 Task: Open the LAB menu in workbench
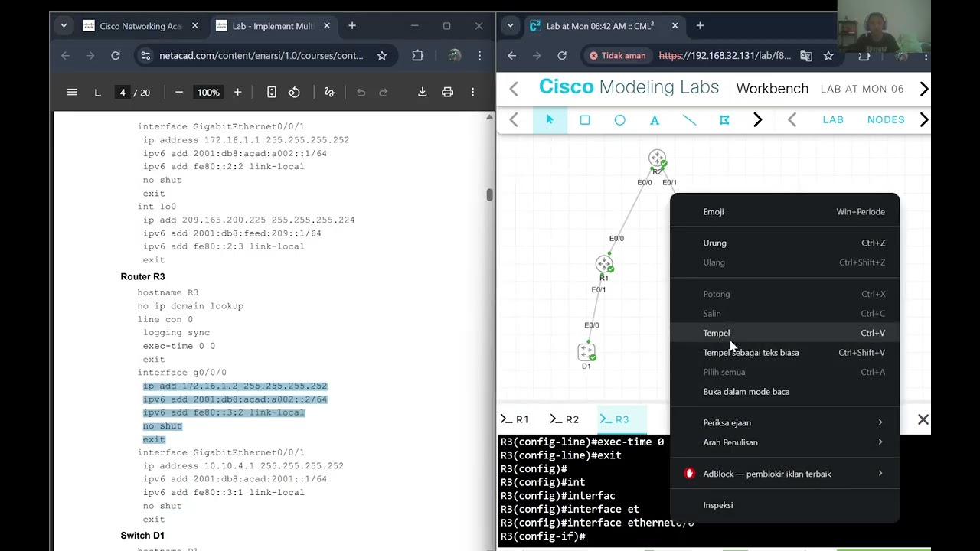pos(833,120)
